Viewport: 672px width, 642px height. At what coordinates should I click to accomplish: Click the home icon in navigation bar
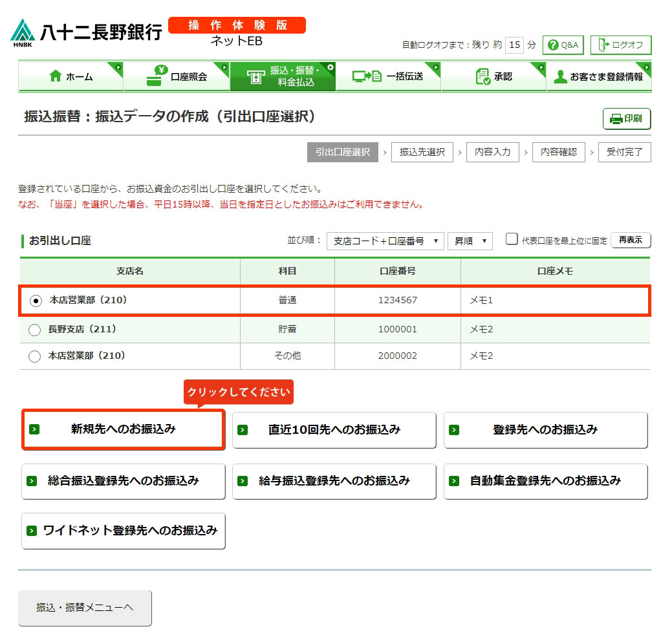click(56, 76)
